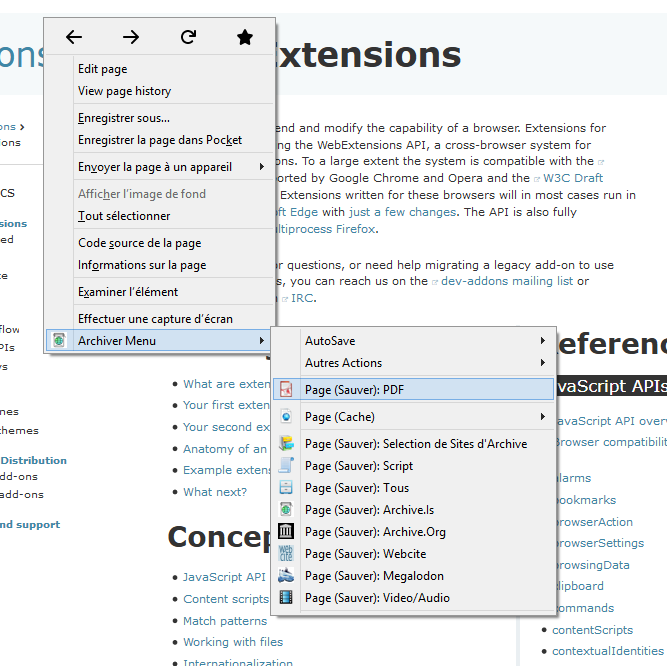Click the Archive.Org building icon

point(286,532)
